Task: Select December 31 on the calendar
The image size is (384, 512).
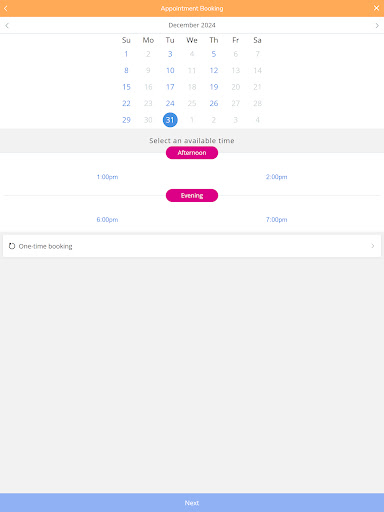Action: (x=170, y=120)
